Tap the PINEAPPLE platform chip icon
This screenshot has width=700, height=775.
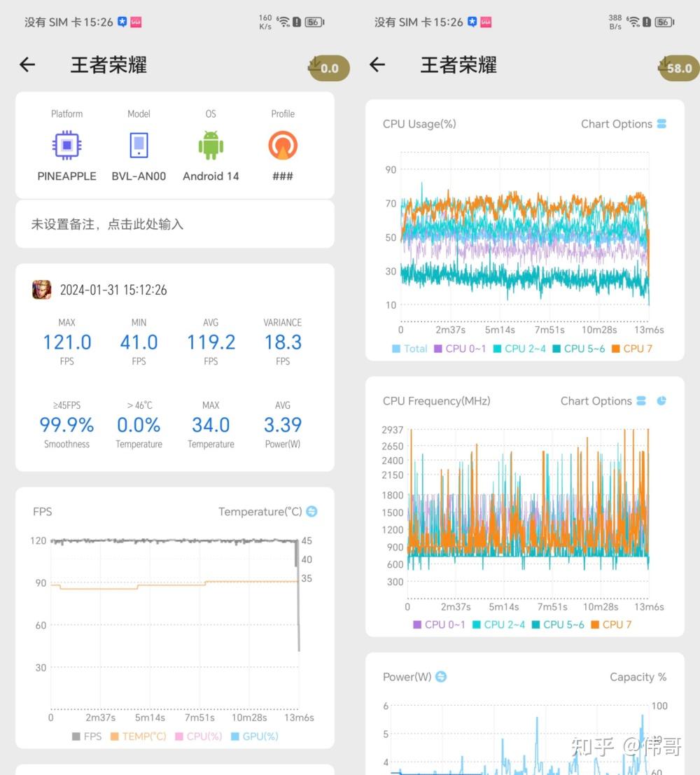pyautogui.click(x=66, y=144)
